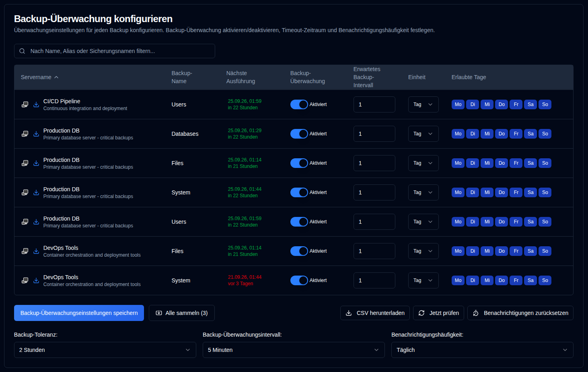Expand the Benachrichtigungshäufigkeit dropdown
This screenshot has height=372, width=588.
point(482,350)
